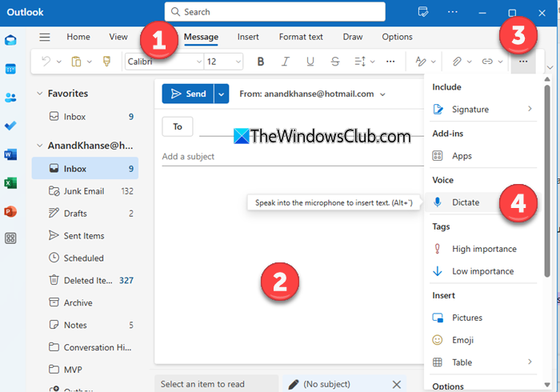The image size is (560, 392).
Task: Click the Send button
Action: 188,94
